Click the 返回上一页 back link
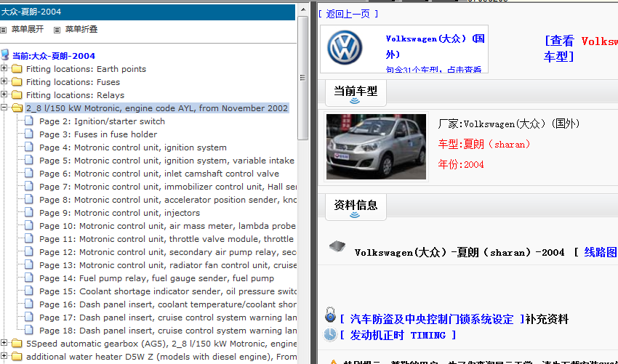This screenshot has height=364, width=618. (348, 15)
